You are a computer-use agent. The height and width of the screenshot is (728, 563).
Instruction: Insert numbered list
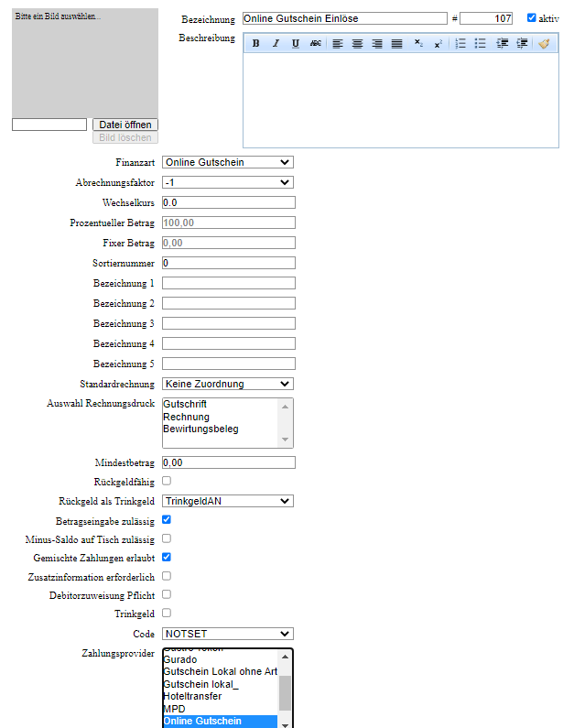coord(460,44)
